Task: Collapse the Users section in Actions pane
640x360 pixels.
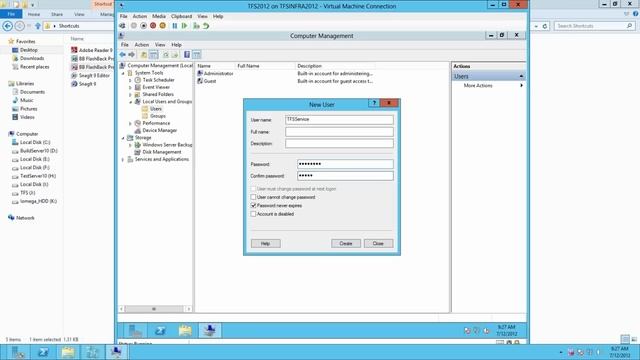Action: point(521,76)
